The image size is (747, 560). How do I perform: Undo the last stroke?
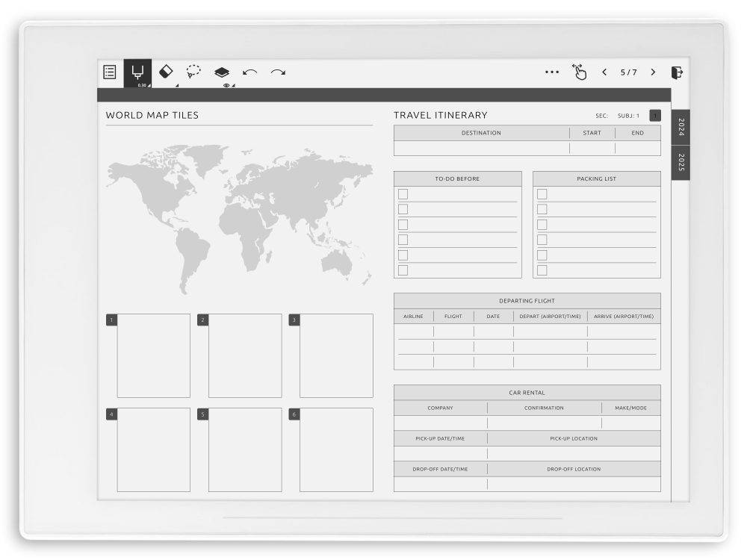click(x=249, y=70)
